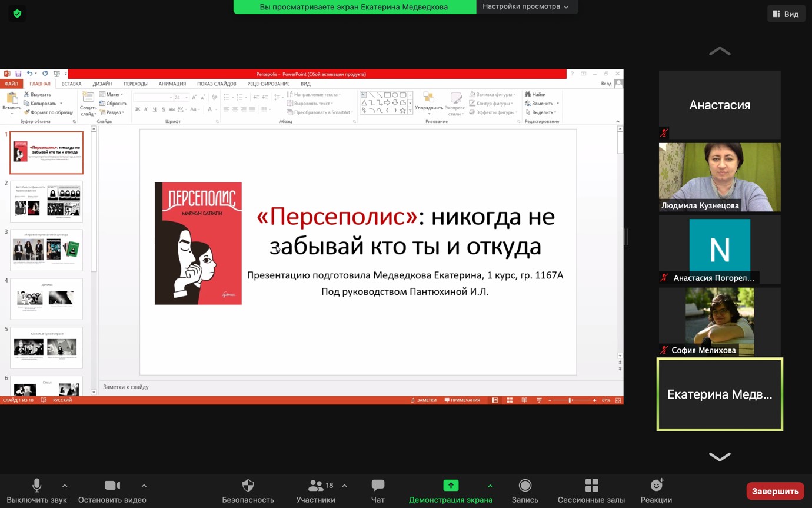Select slide 3 thumbnail Мировое признание

coord(46,250)
